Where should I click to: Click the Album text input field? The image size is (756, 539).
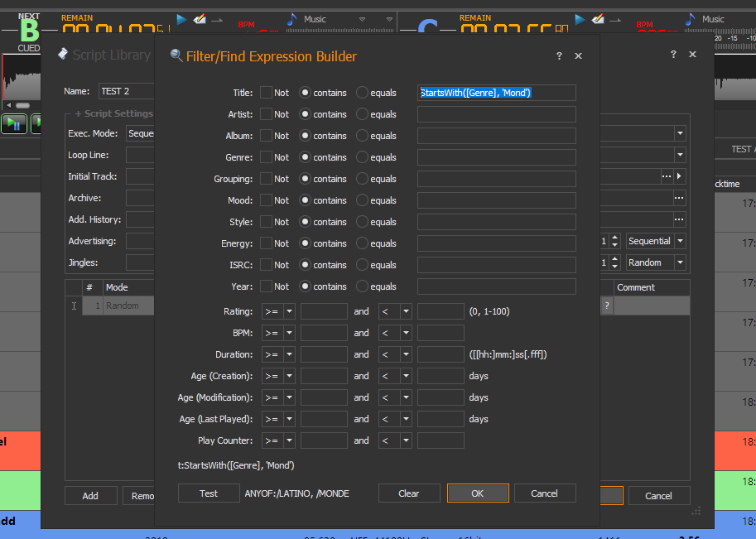tap(496, 136)
